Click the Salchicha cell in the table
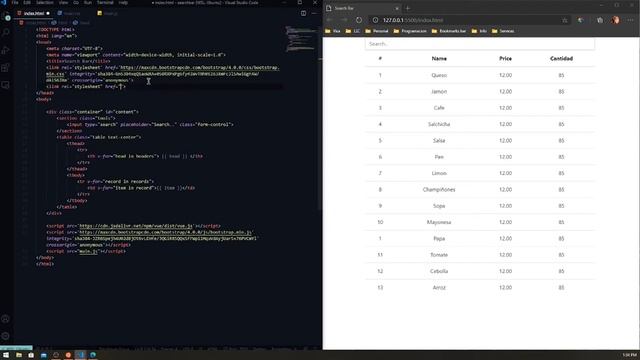 click(x=439, y=124)
